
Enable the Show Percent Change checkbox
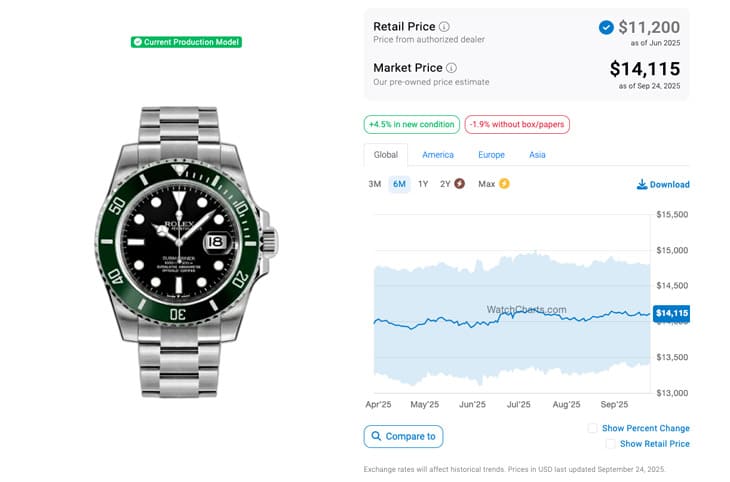point(593,428)
